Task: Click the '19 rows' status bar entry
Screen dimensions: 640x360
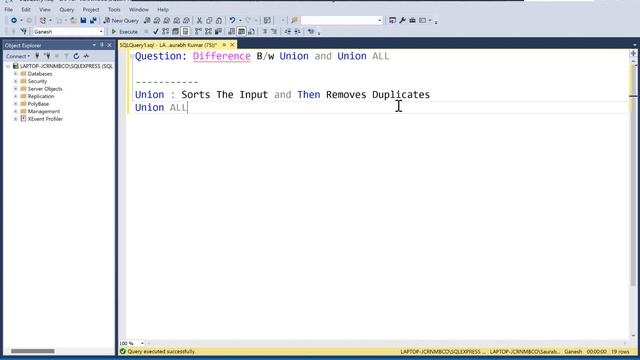Action: (620, 351)
